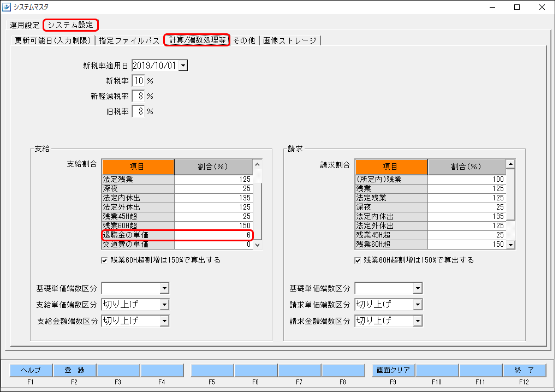Open the 画像ストレージ tab

click(290, 40)
